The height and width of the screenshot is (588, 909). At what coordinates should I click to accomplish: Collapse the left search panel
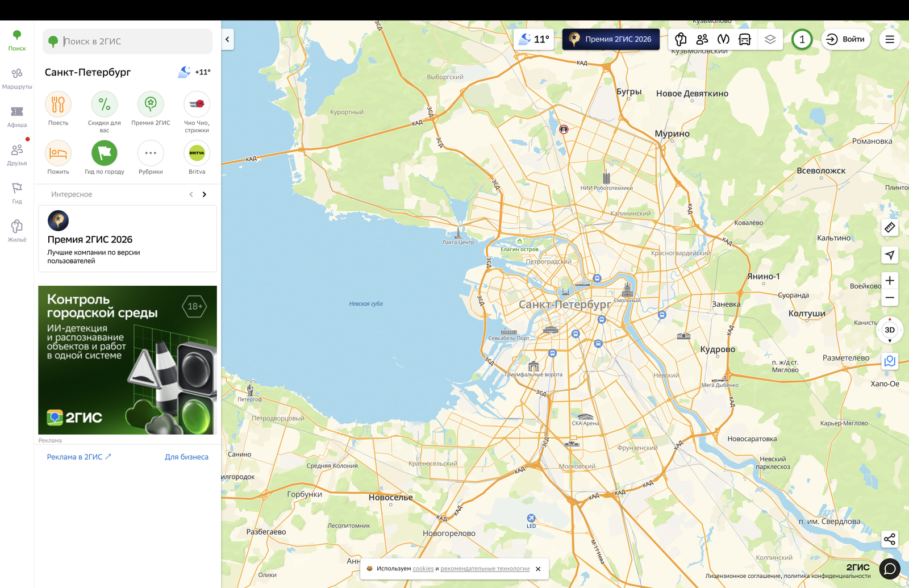click(x=227, y=39)
